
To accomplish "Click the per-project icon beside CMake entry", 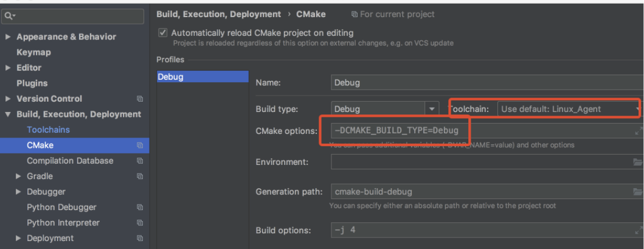I will tap(140, 146).
